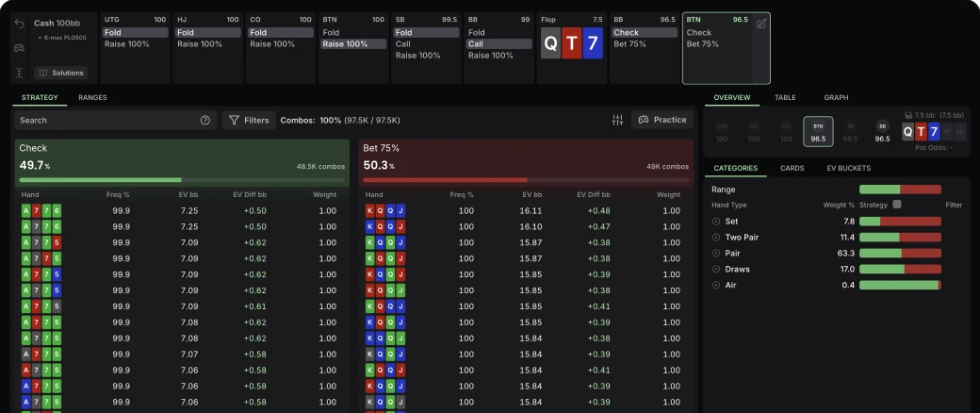Click the Bet 75% 50.3% strategy header
The height and width of the screenshot is (413, 980).
click(x=526, y=163)
